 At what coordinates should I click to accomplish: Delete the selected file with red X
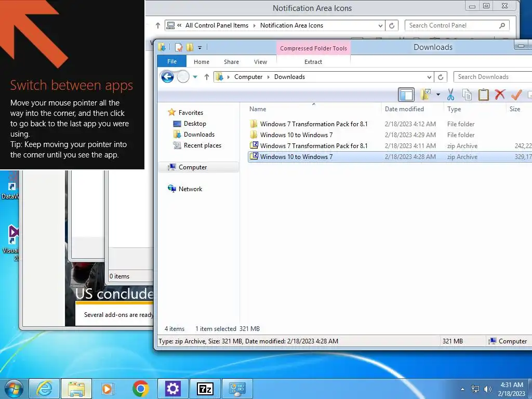click(500, 95)
